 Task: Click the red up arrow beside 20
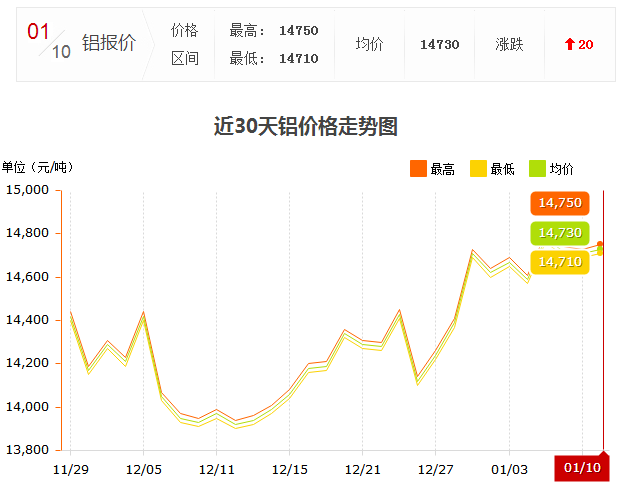pos(570,45)
